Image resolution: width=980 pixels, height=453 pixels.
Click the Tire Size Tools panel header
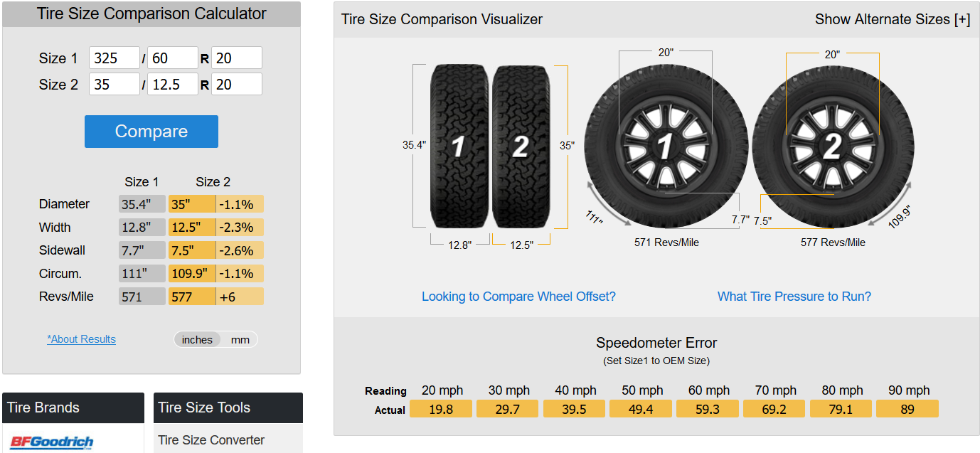tap(228, 407)
